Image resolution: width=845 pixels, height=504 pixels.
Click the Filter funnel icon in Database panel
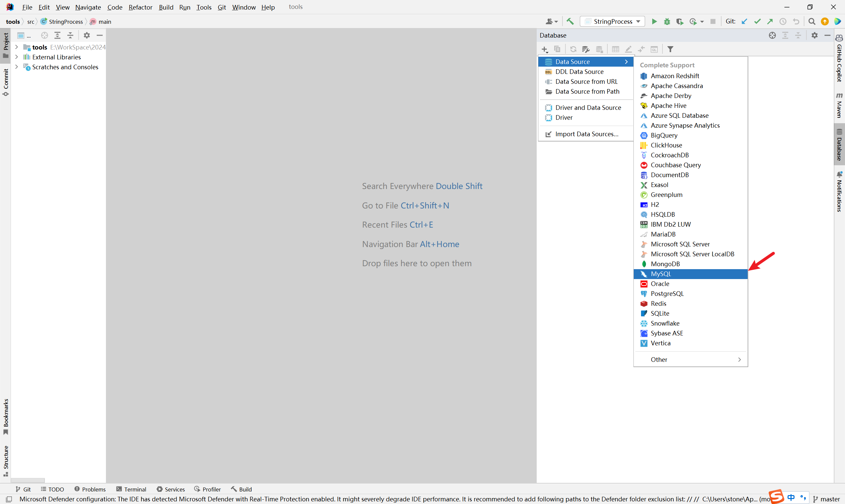pyautogui.click(x=670, y=49)
